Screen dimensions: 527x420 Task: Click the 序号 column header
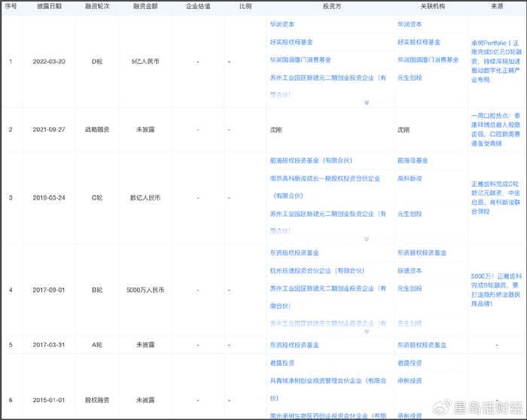pos(11,6)
